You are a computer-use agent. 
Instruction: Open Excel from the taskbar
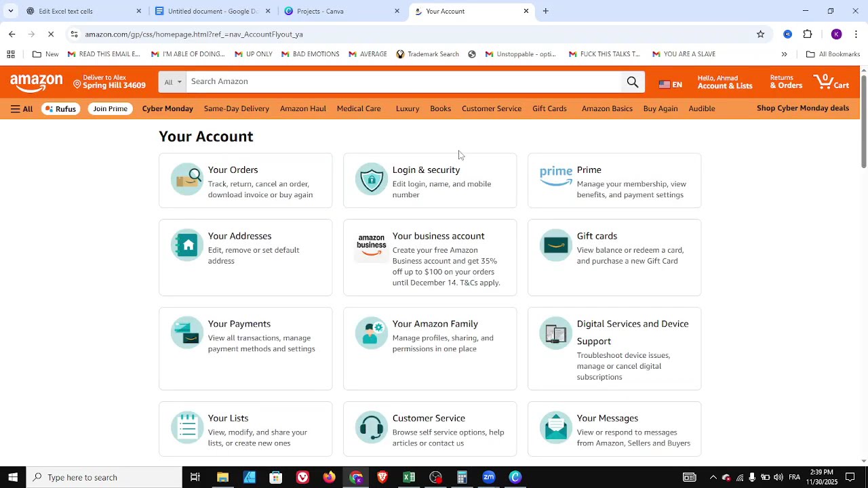(x=409, y=477)
